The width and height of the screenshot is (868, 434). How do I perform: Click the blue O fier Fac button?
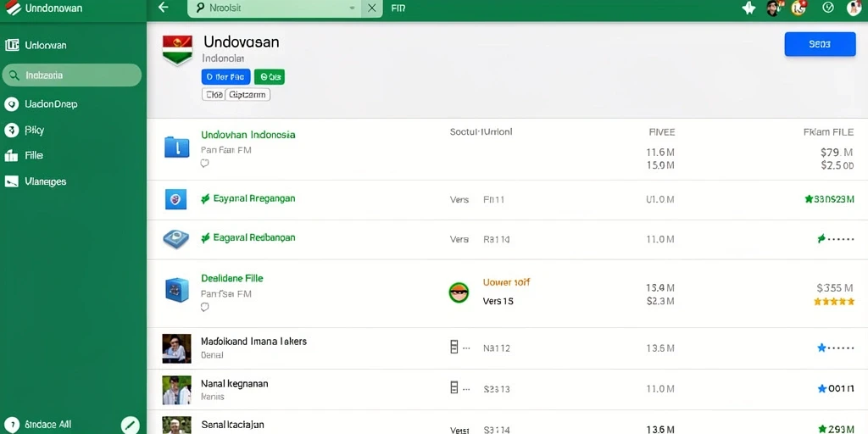point(225,77)
